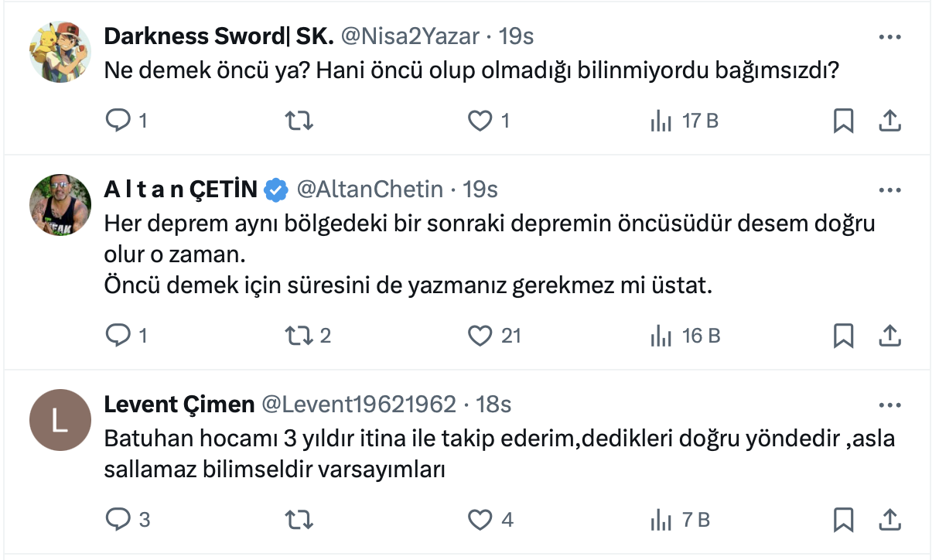Open more options on Levent Çimen's tweet
This screenshot has width=939, height=560.
pos(890,405)
